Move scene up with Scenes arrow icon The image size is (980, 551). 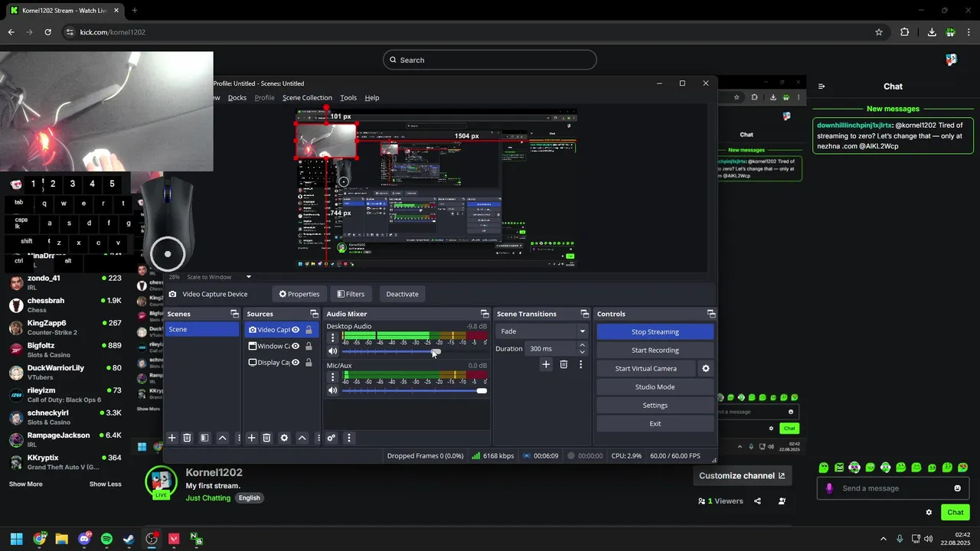222,438
